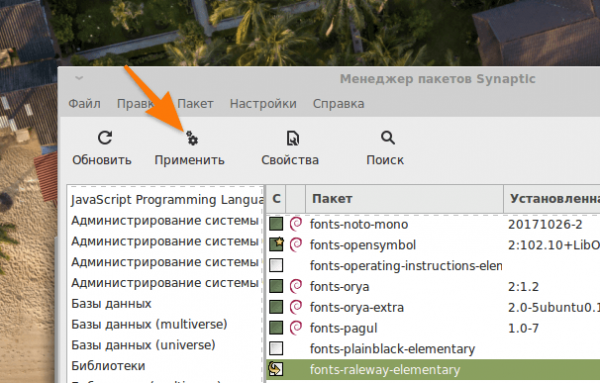600x383 pixels.
Task: Click the Свойства button label
Action: [290, 160]
